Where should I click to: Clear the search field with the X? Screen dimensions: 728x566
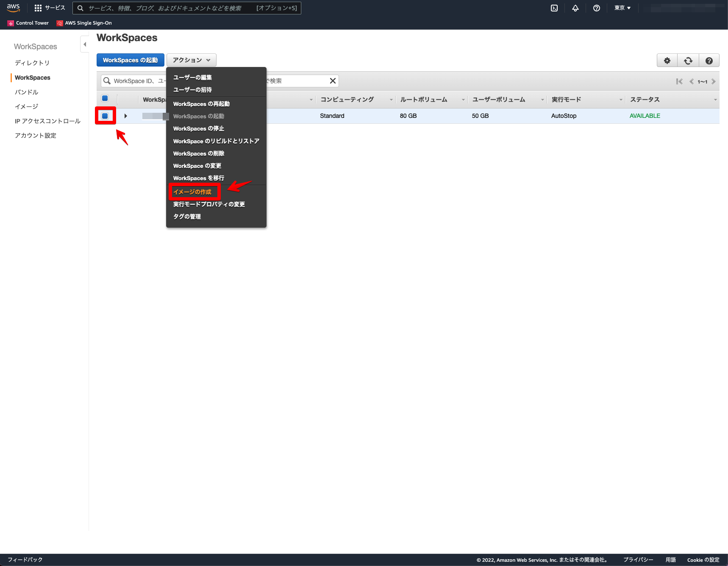(332, 81)
